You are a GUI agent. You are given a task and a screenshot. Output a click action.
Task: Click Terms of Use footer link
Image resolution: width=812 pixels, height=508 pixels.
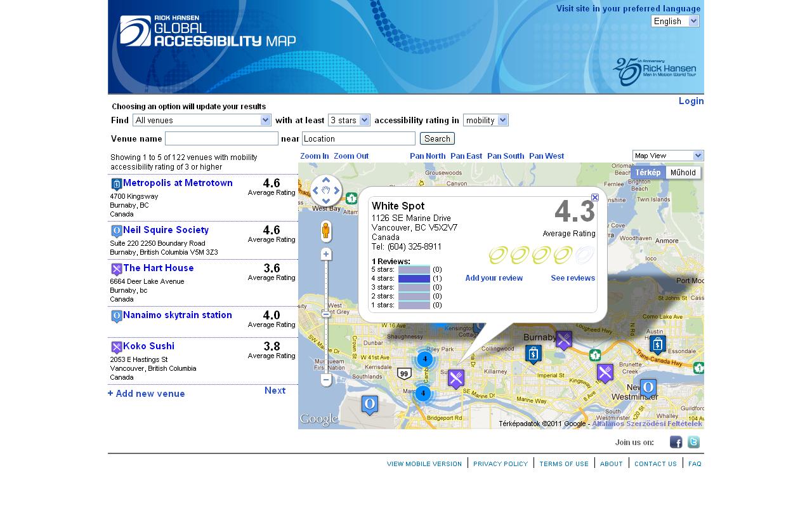pos(564,464)
